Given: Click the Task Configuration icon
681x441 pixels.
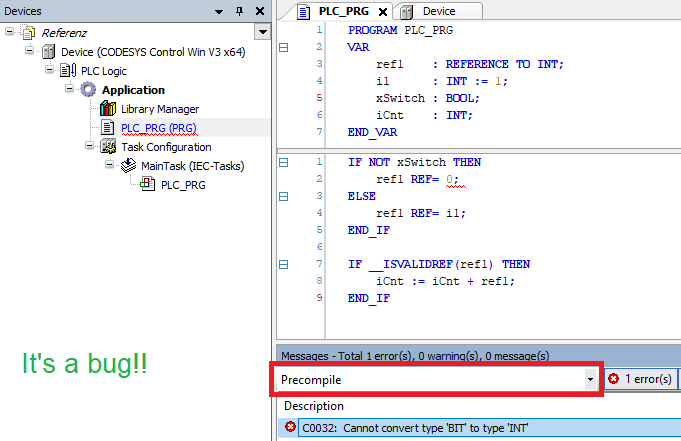Looking at the screenshot, I should click(x=108, y=147).
